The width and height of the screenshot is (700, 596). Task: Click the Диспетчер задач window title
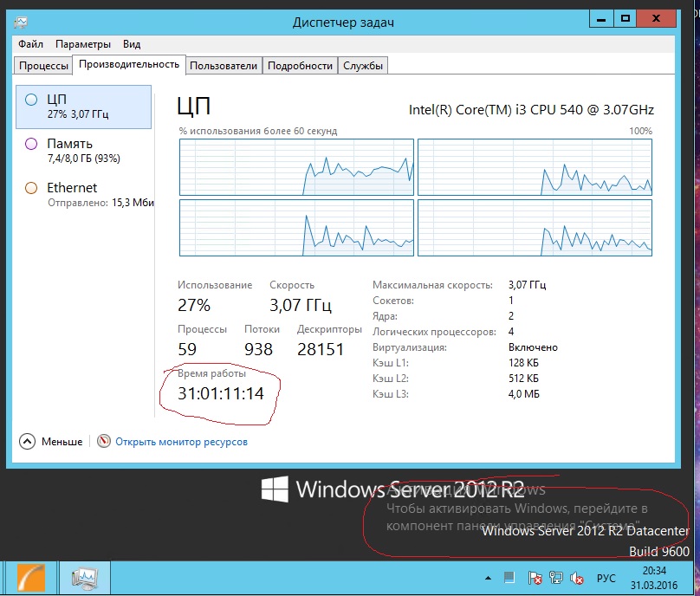(343, 23)
